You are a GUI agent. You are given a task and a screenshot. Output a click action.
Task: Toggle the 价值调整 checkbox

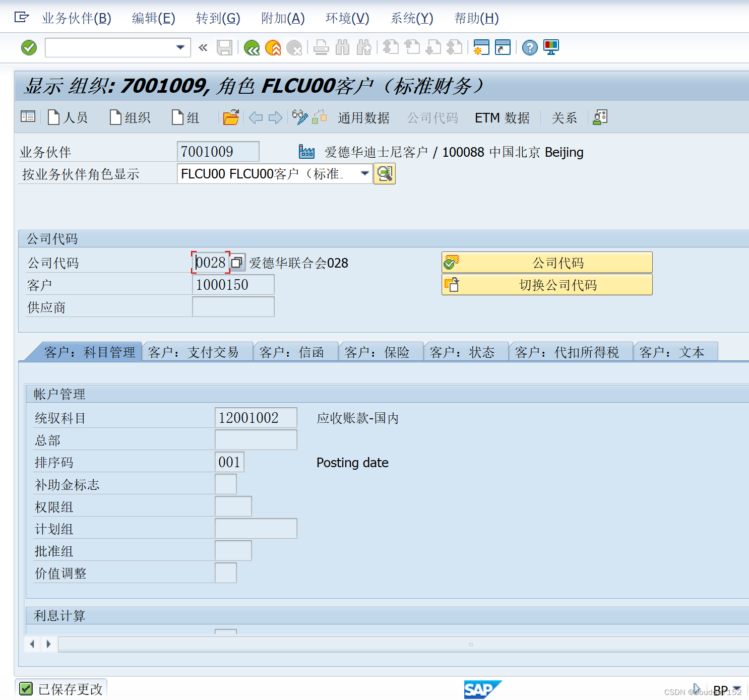click(x=226, y=573)
